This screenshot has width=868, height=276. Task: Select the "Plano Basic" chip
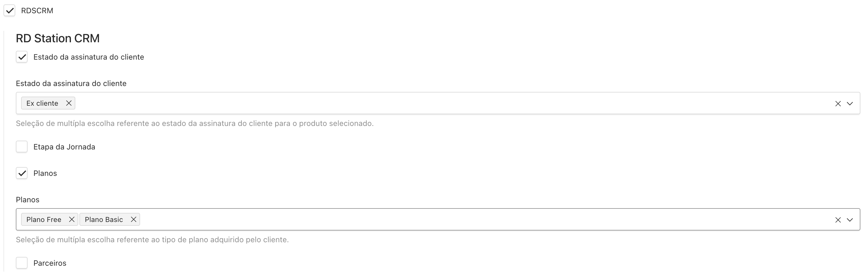pos(103,219)
